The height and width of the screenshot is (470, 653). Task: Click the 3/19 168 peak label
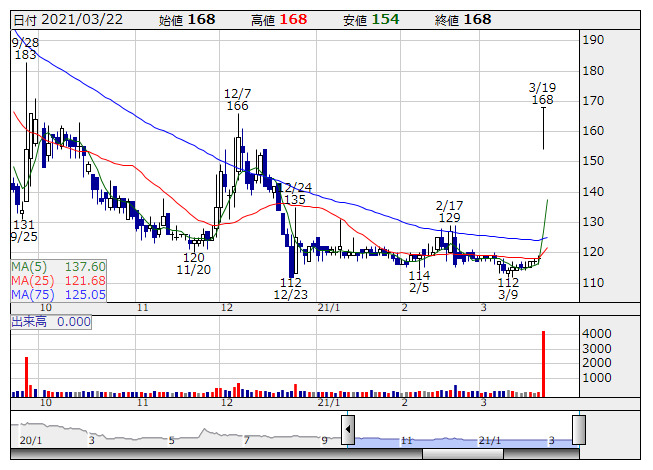[543, 94]
